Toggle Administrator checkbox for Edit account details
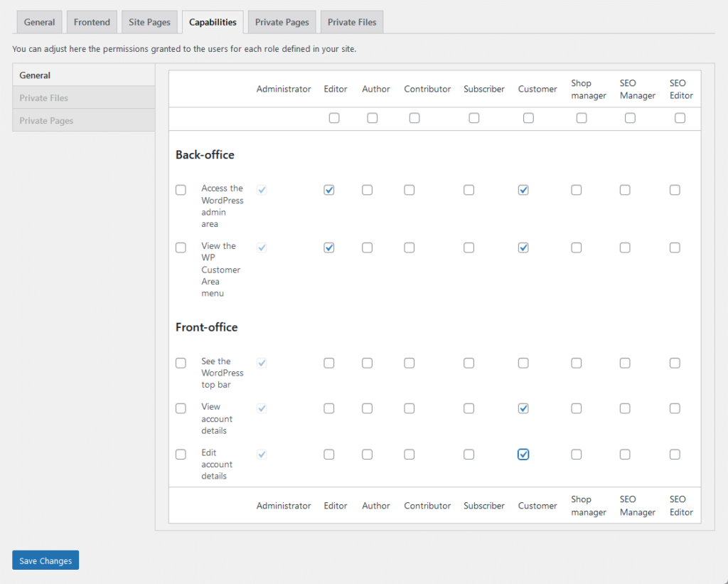Viewport: 728px width, 584px height. [x=262, y=455]
